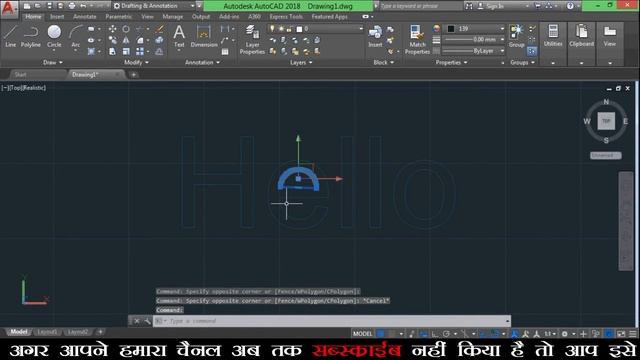This screenshot has height=360, width=640.
Task: Select the Polyline tool
Action: pyautogui.click(x=31, y=36)
